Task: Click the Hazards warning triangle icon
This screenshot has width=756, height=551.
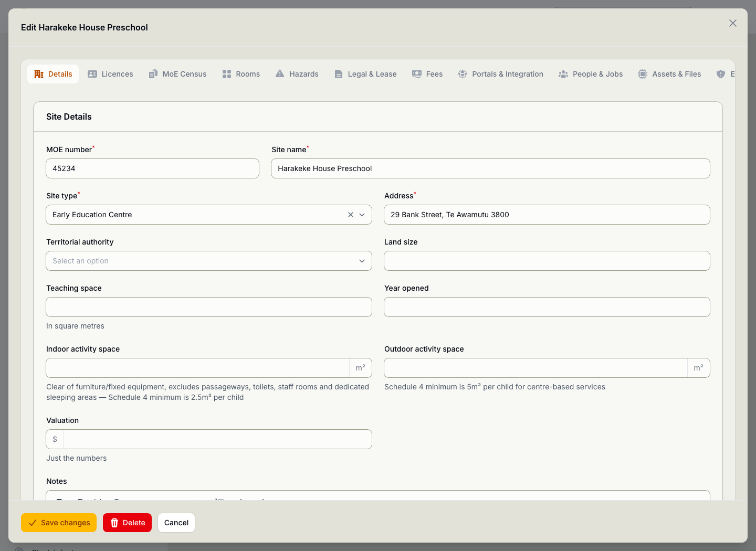Action: click(280, 74)
